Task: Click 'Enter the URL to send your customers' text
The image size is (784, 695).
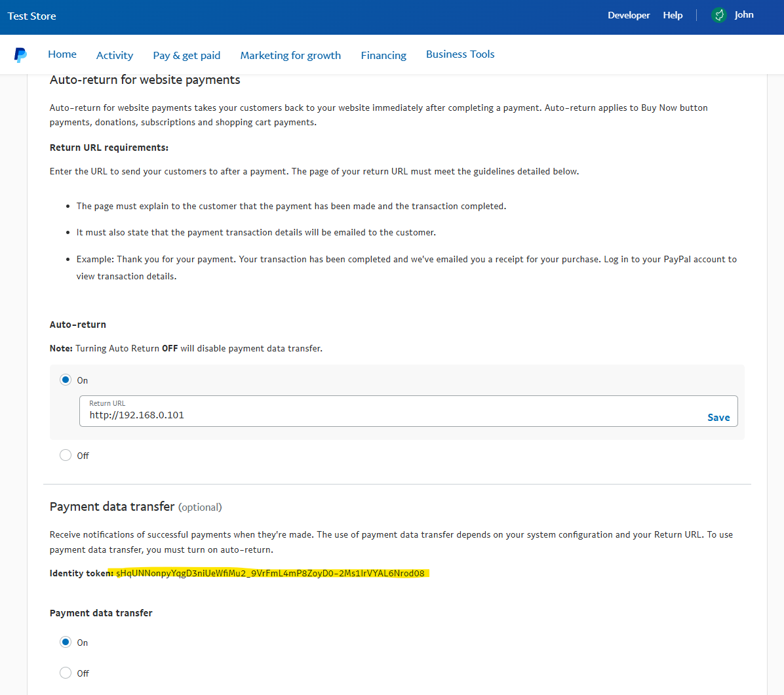Action: [314, 172]
